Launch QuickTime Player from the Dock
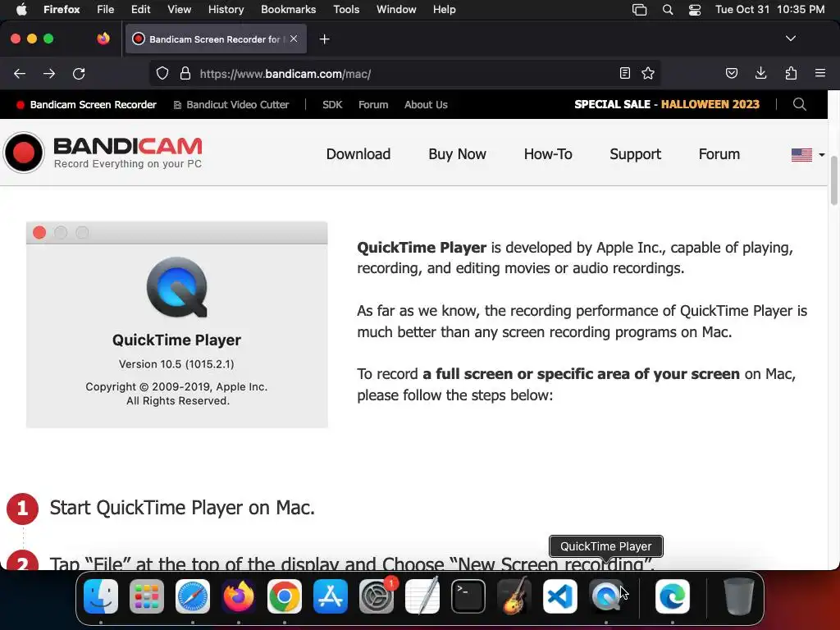Viewport: 840px width, 630px height. click(606, 596)
